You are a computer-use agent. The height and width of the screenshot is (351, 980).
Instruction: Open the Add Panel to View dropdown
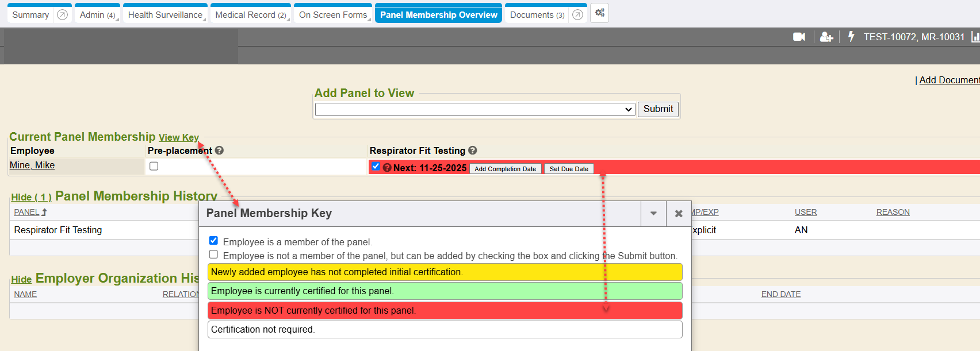pyautogui.click(x=474, y=109)
